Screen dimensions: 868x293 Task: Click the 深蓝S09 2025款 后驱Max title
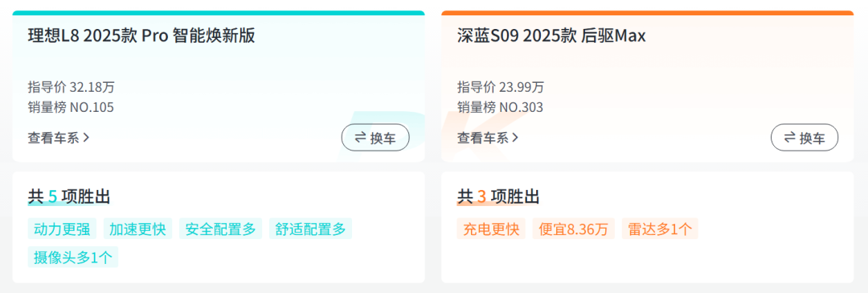[551, 36]
